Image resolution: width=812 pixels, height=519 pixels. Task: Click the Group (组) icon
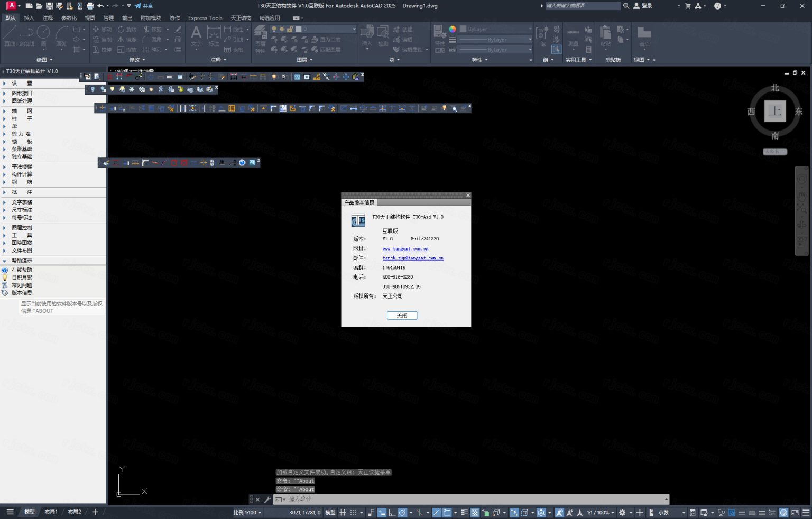pyautogui.click(x=542, y=36)
